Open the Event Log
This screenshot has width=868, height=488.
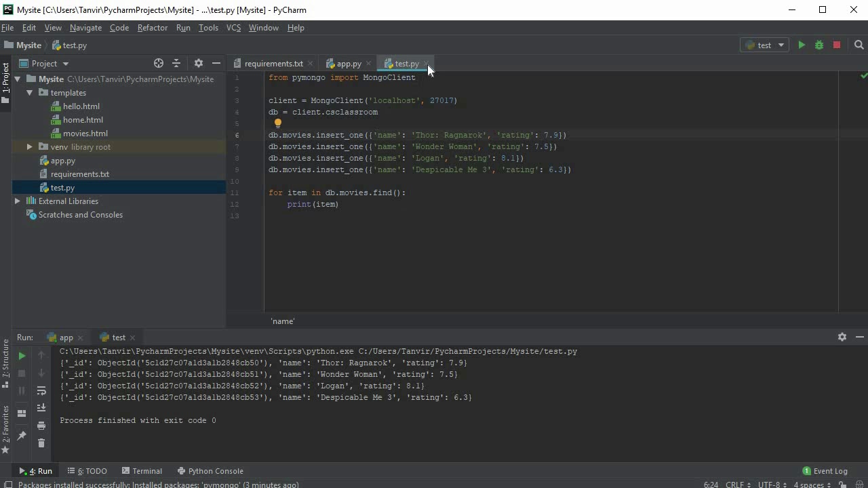pos(825,471)
